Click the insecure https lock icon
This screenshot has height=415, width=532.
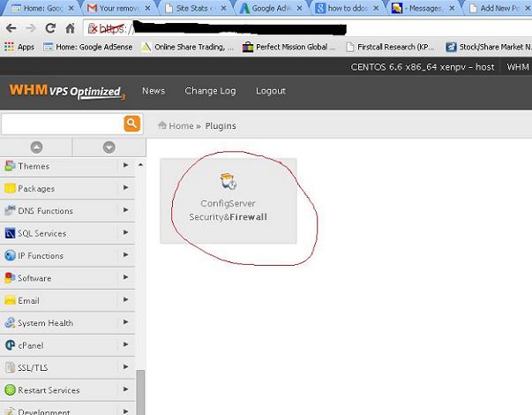93,29
